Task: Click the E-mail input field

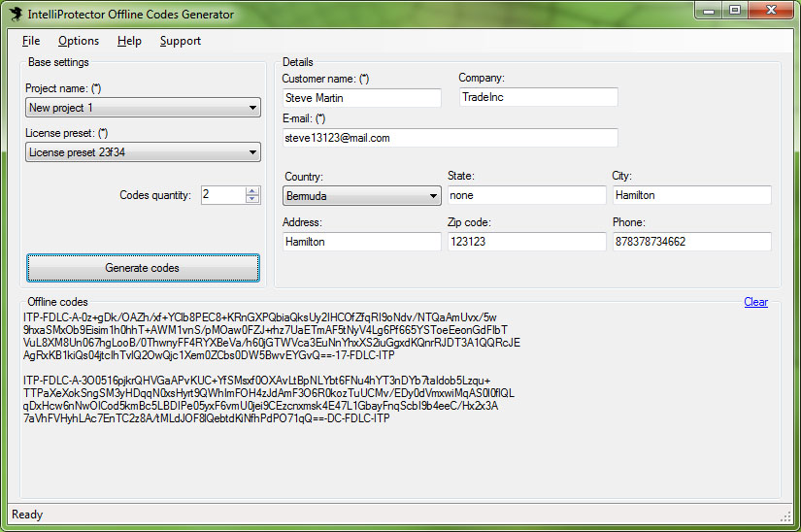Action: (451, 138)
